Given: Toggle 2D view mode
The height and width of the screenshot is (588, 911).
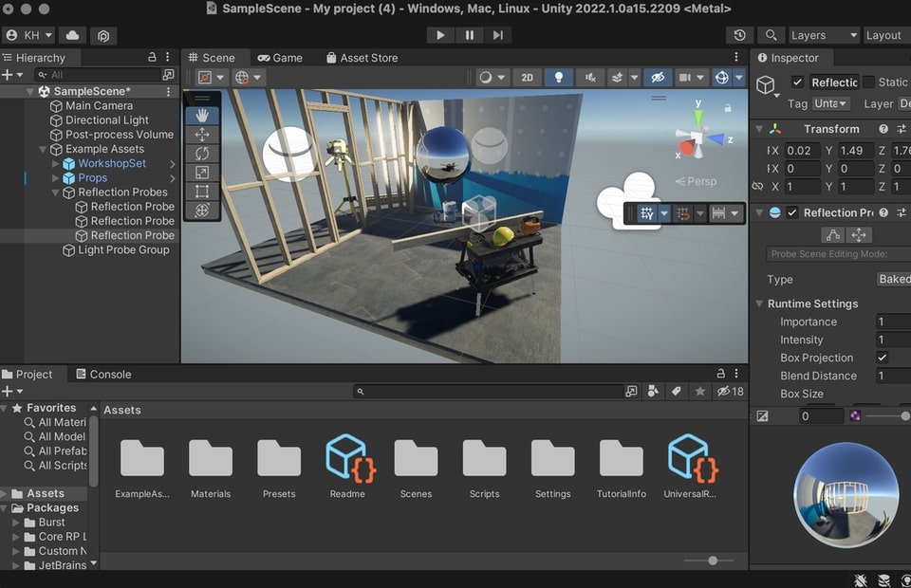Looking at the screenshot, I should pyautogui.click(x=527, y=78).
